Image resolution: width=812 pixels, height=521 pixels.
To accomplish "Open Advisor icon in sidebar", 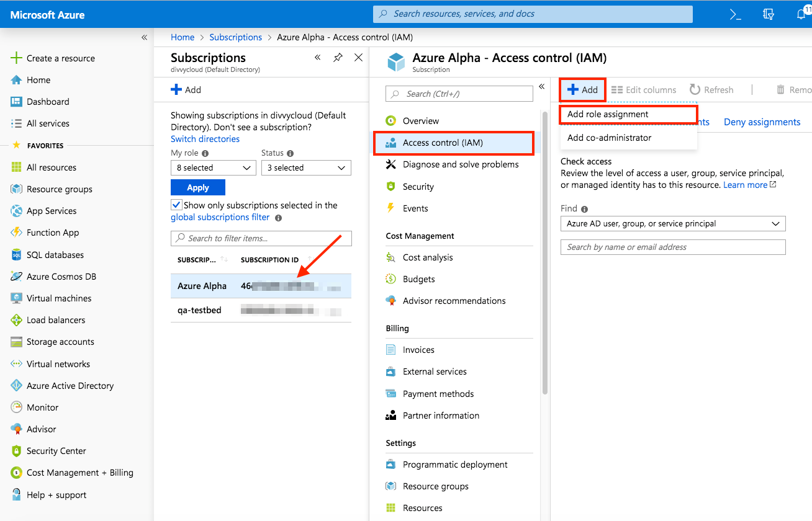I will tap(17, 429).
